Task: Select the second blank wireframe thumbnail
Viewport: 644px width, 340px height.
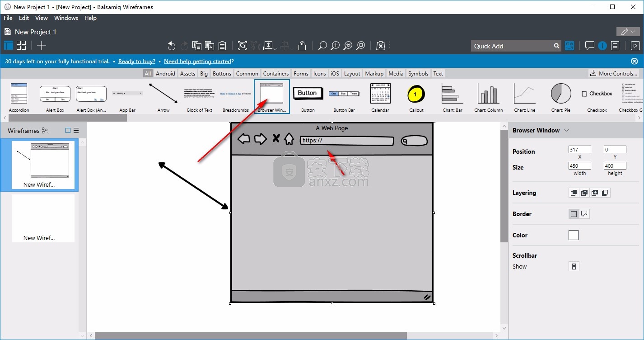Action: [x=43, y=218]
